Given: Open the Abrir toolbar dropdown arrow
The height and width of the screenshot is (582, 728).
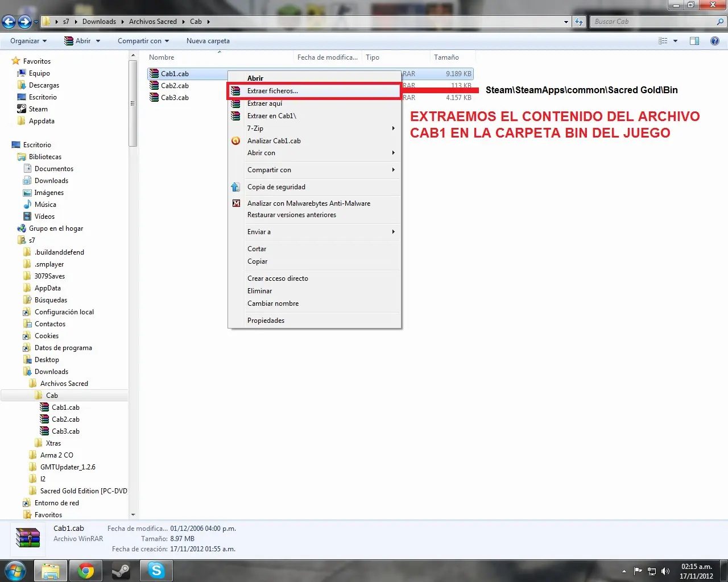Looking at the screenshot, I should pos(98,41).
